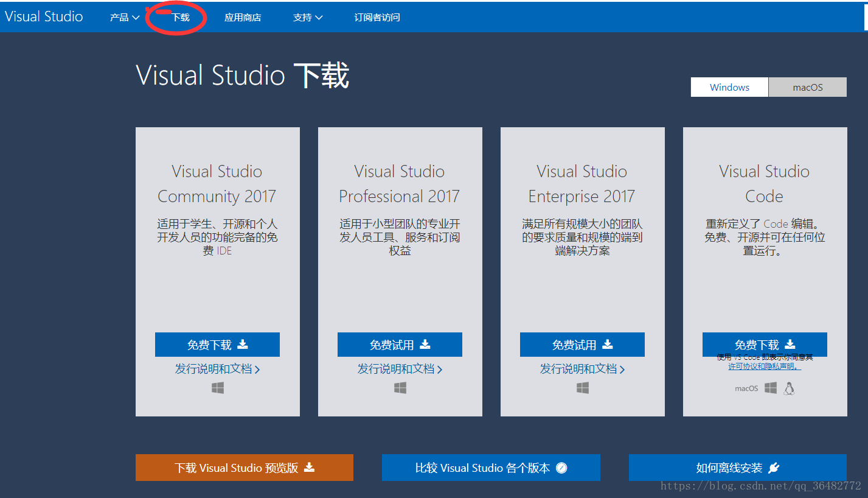
Task: Click Windows logo icon in Enterprise card
Action: pos(583,388)
